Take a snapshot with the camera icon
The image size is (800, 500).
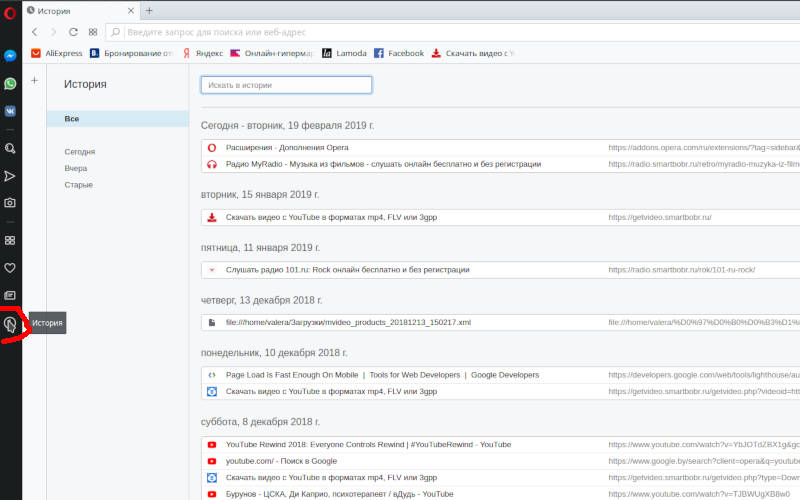(x=10, y=203)
